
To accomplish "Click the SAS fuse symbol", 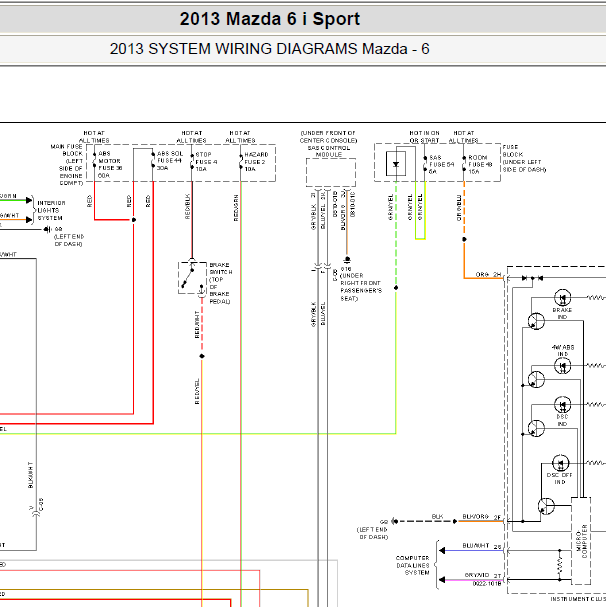I will point(425,163).
